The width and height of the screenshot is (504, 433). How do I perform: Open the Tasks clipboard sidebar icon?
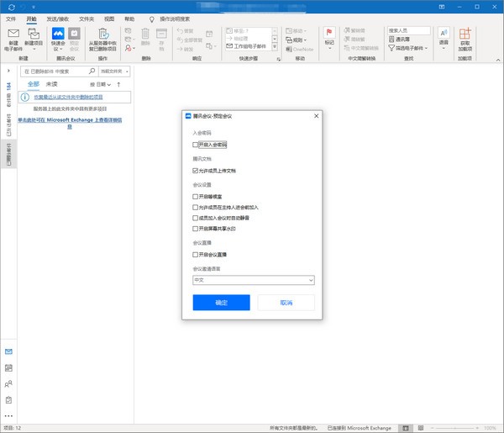(8, 400)
